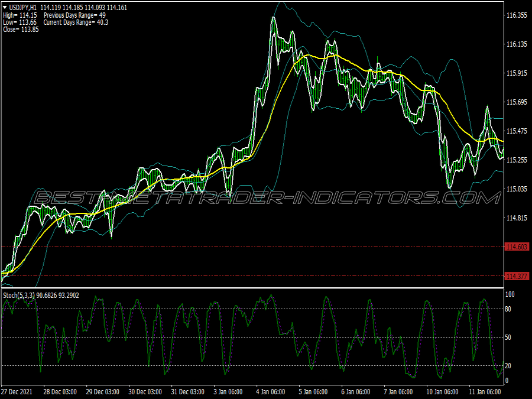The image size is (532, 399).
Task: Click the 3 Jan 06:00 time label
Action: click(x=228, y=392)
